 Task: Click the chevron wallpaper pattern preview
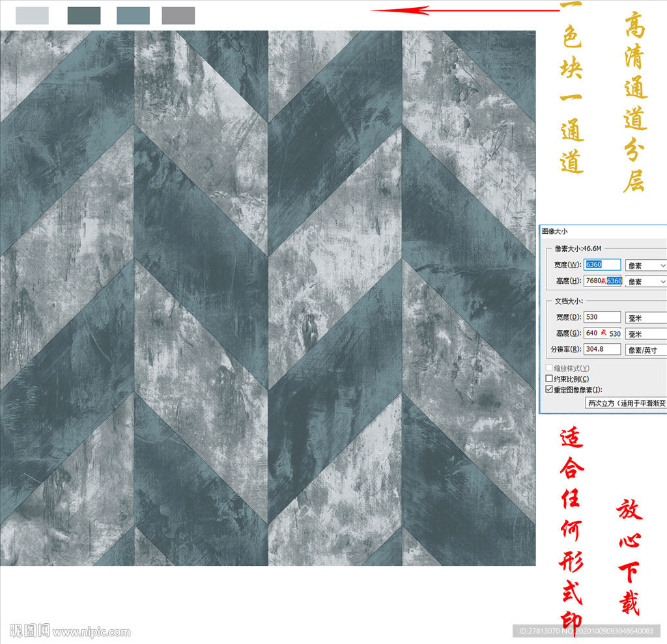(268, 298)
